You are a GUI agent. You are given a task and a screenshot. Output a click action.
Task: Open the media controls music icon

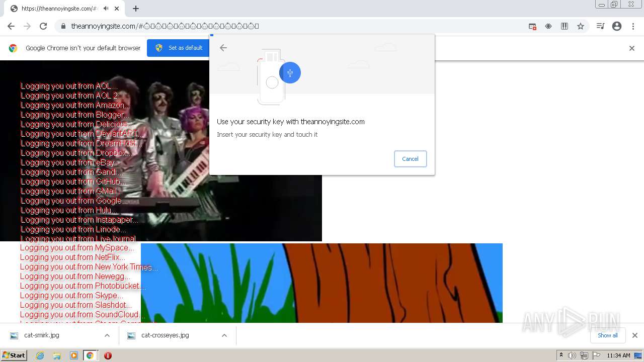tap(600, 26)
